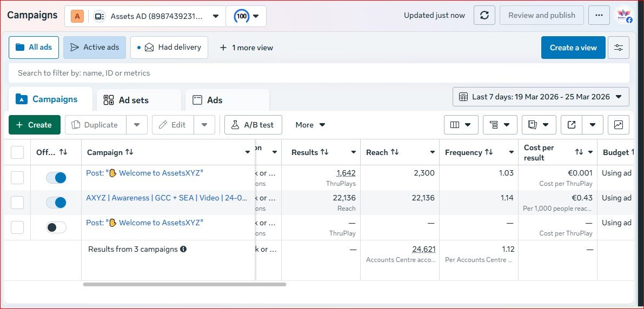The image size is (644, 309).
Task: Click the export icon button
Action: 572,125
